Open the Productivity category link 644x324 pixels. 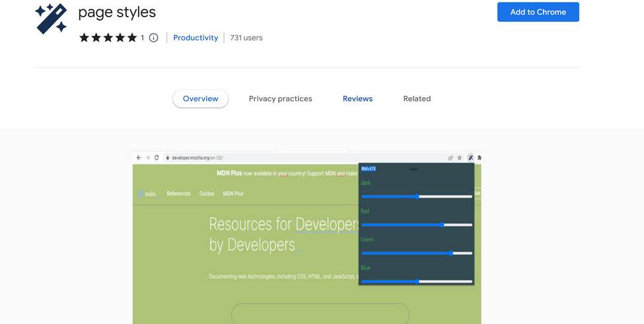[x=196, y=38]
